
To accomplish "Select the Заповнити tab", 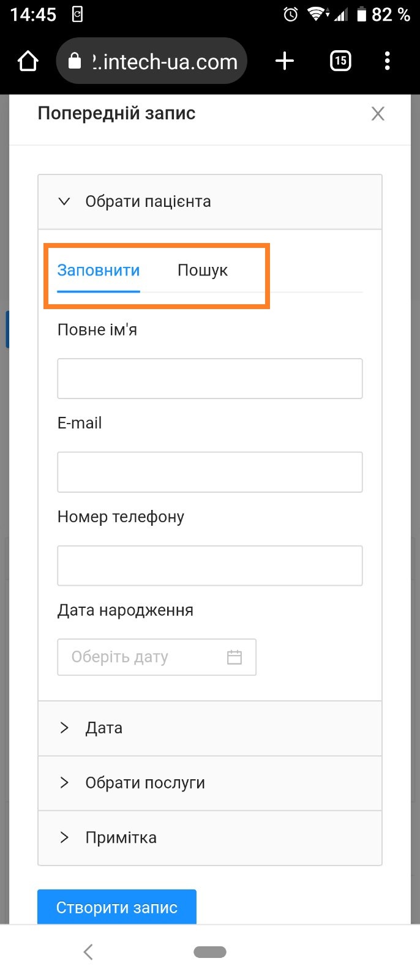I will pos(99,271).
